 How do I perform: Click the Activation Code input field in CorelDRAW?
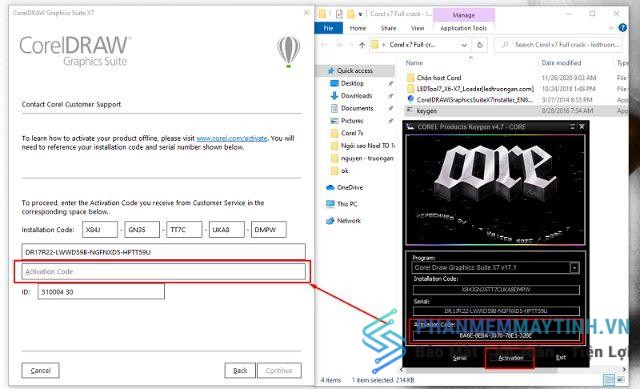(163, 271)
